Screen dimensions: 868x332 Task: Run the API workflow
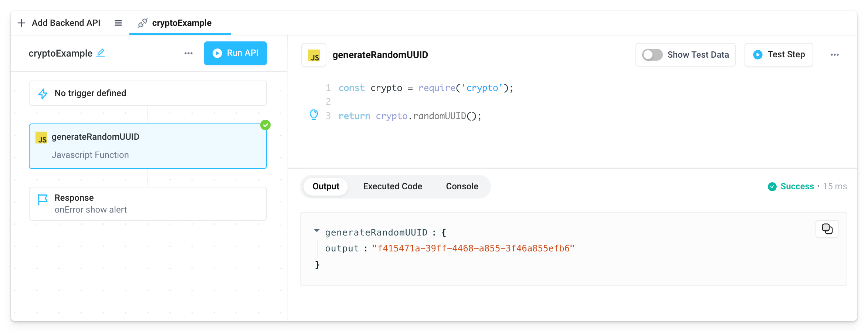click(235, 53)
